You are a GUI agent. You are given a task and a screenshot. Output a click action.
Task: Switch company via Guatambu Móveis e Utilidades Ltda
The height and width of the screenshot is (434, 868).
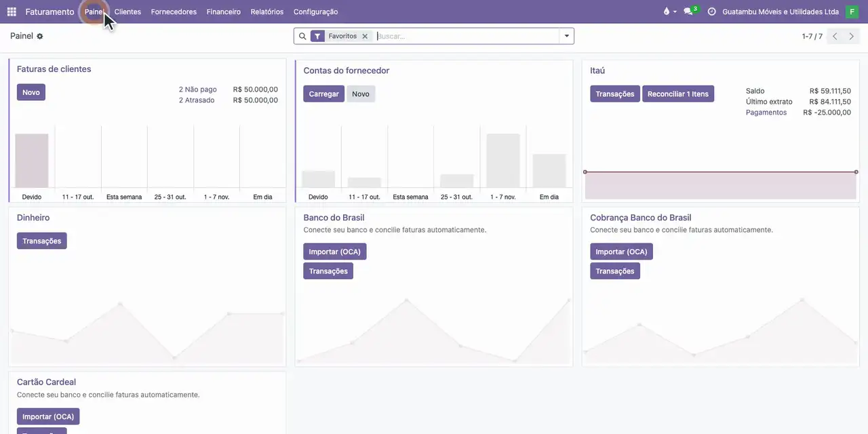(x=781, y=12)
